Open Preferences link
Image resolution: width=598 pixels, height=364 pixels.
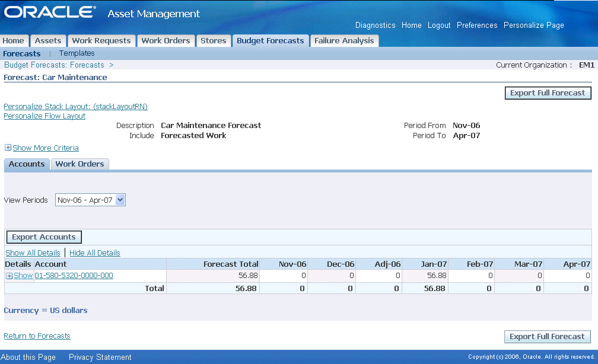477,25
